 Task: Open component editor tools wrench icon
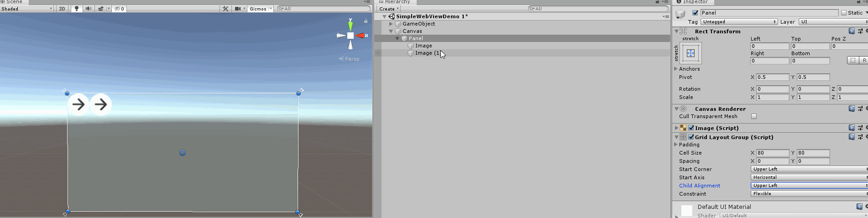225,9
